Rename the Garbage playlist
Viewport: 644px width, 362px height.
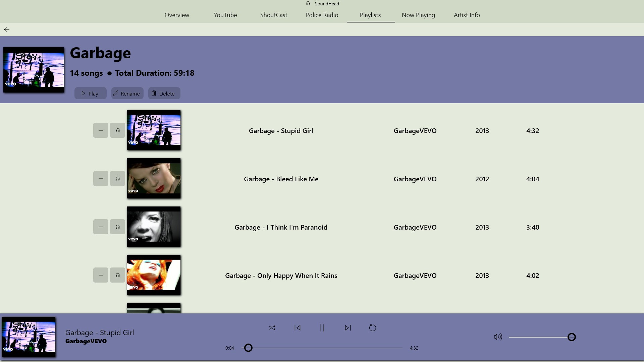click(x=127, y=94)
